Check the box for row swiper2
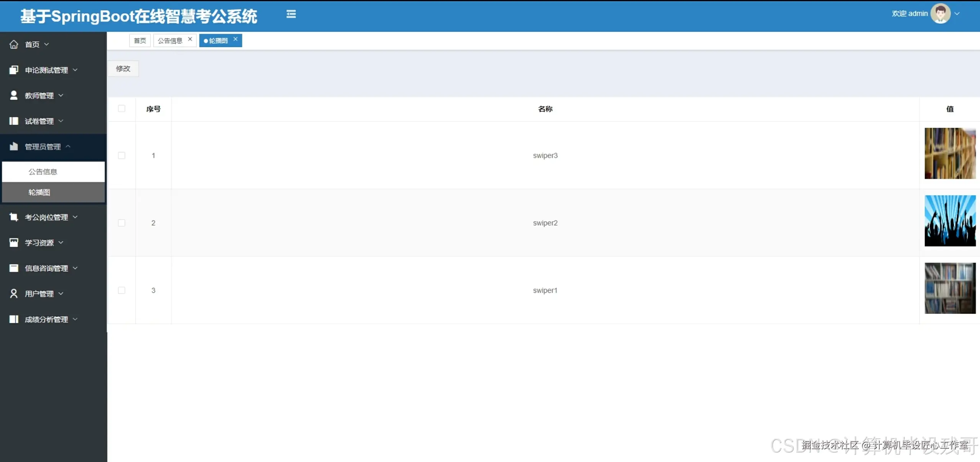Screen dimensions: 980x462 click(x=122, y=223)
